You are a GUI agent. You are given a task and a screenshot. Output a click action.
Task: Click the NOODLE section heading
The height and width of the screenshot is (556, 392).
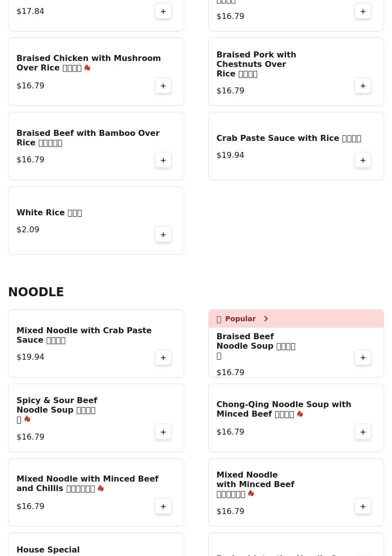click(36, 292)
